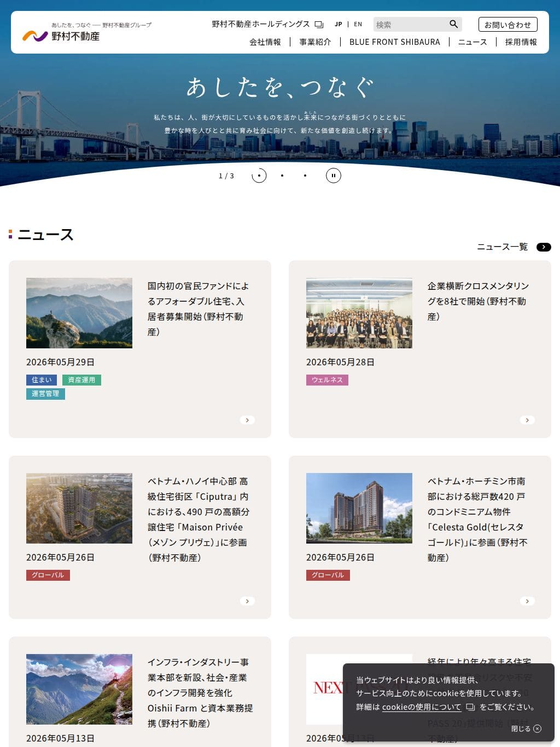Click the date 2026年05月28日
Screen dimensions: 560x747
(x=340, y=362)
